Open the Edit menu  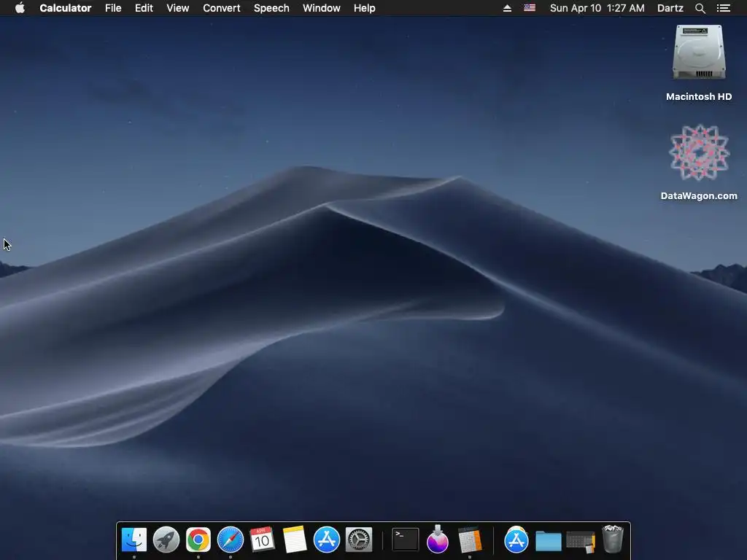[x=144, y=8]
